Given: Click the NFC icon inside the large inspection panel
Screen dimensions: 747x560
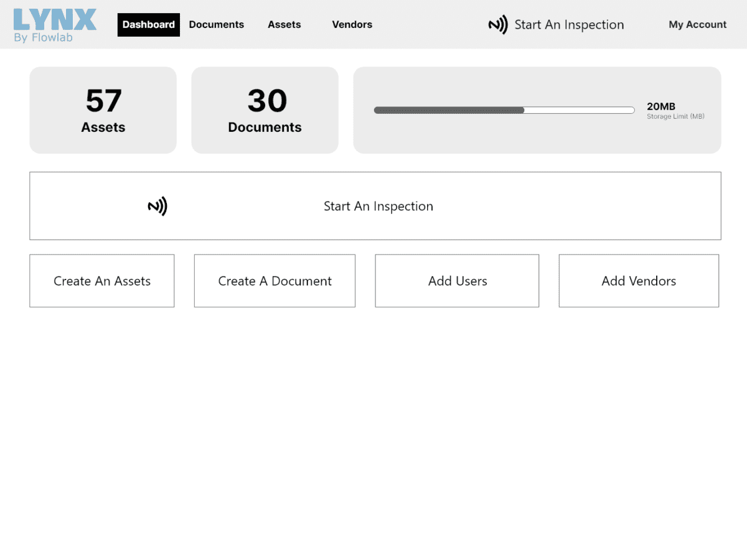Looking at the screenshot, I should coord(157,206).
